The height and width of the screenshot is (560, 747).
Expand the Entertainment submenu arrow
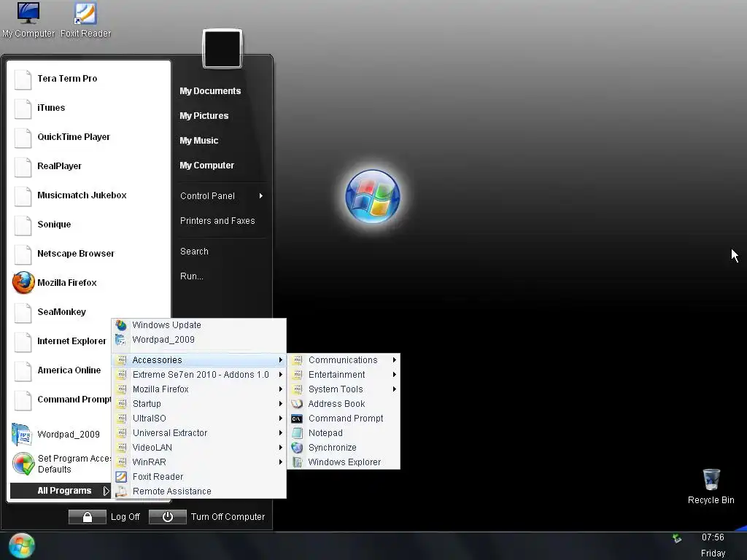pos(395,375)
